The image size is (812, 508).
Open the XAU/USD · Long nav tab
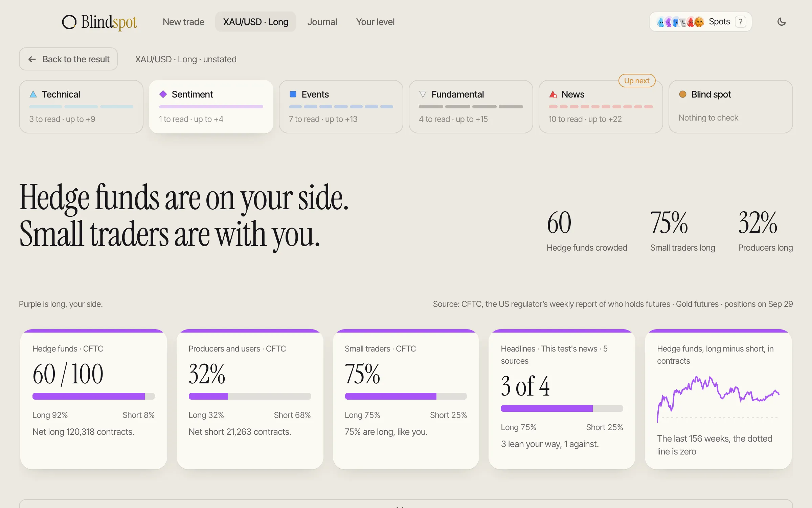[x=256, y=22]
